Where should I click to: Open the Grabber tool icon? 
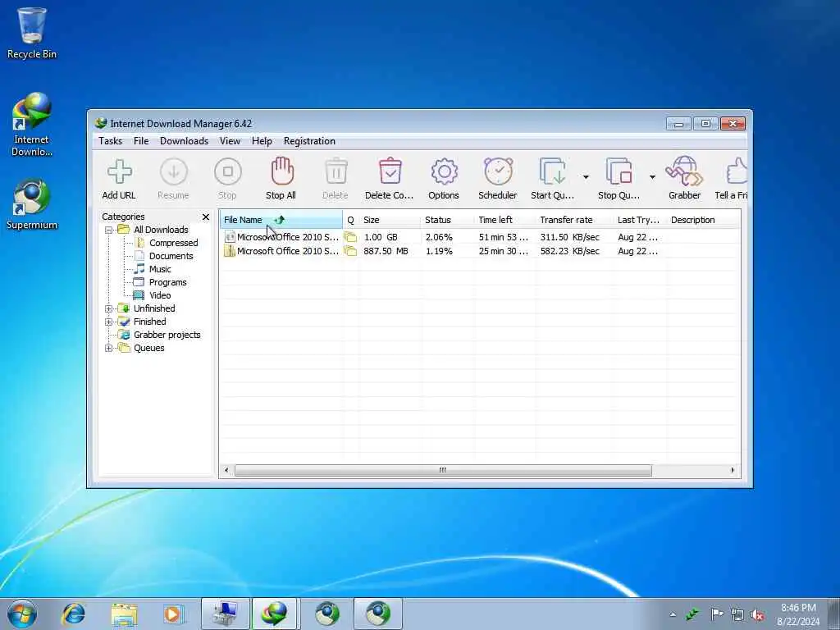point(684,171)
